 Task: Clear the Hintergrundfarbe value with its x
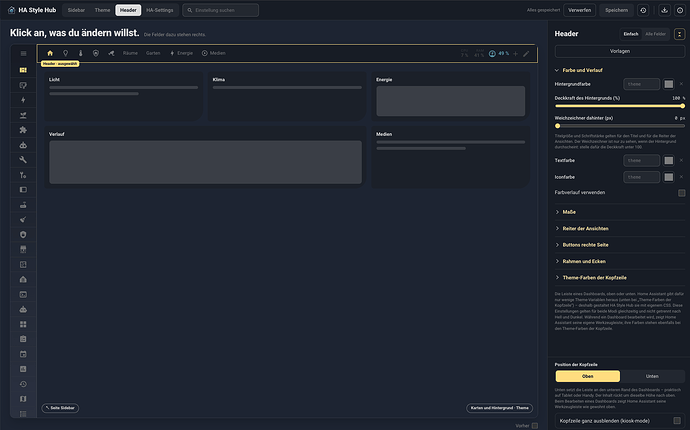(681, 84)
